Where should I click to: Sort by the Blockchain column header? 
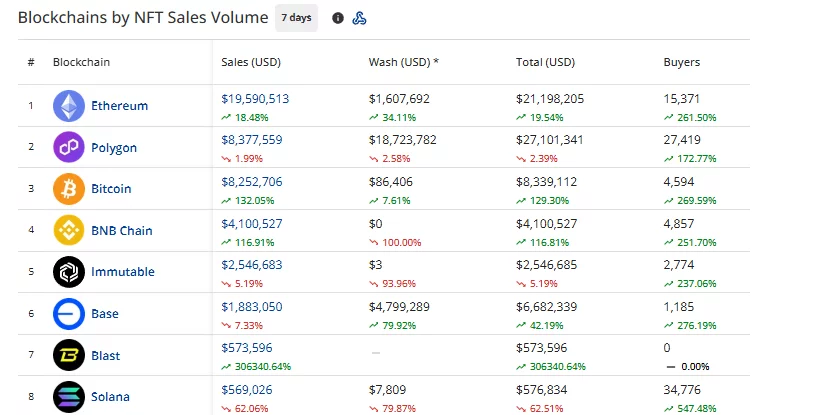tap(81, 62)
